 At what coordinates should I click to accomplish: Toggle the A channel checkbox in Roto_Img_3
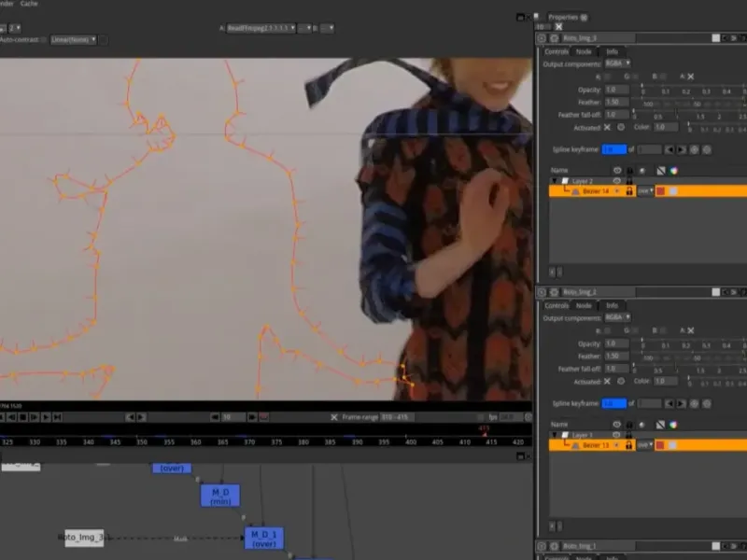691,77
